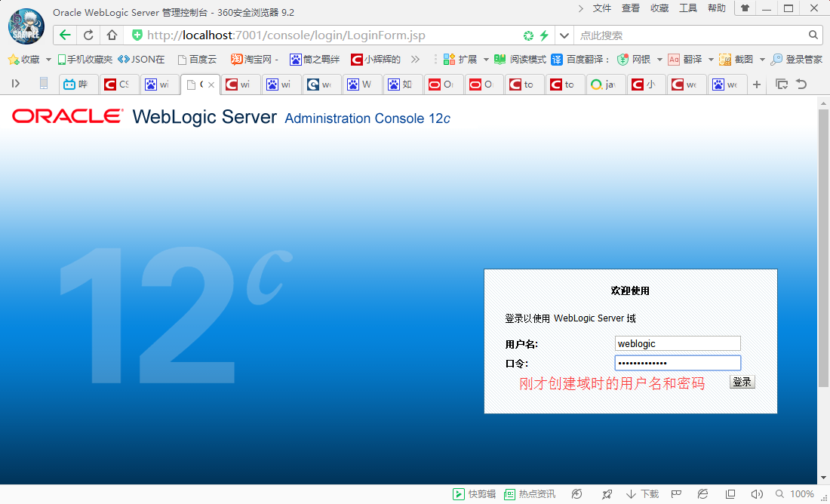
Task: Expand the 截图 screenshot dropdown arrow
Action: pos(762,60)
